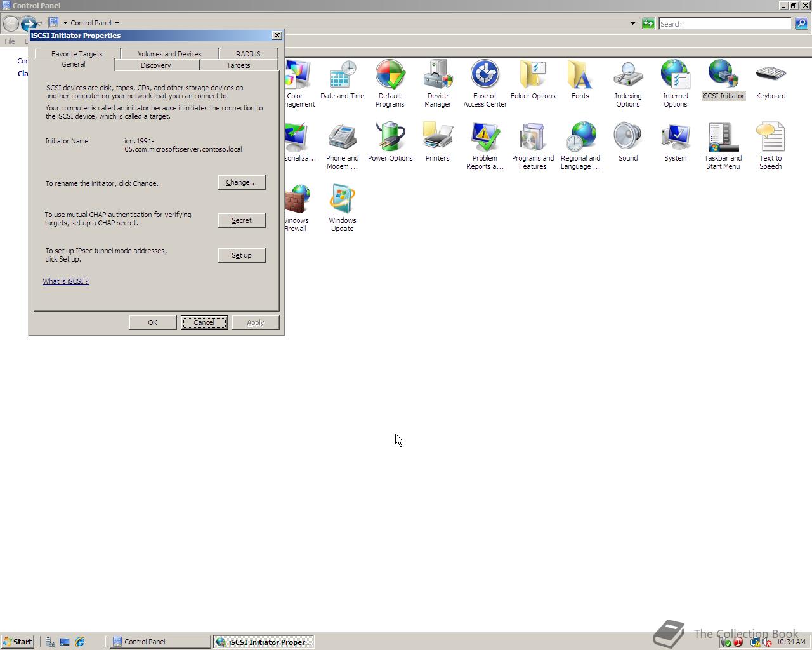This screenshot has width=812, height=650.
Task: Click Safely Remove Hardware tray icon
Action: [726, 642]
